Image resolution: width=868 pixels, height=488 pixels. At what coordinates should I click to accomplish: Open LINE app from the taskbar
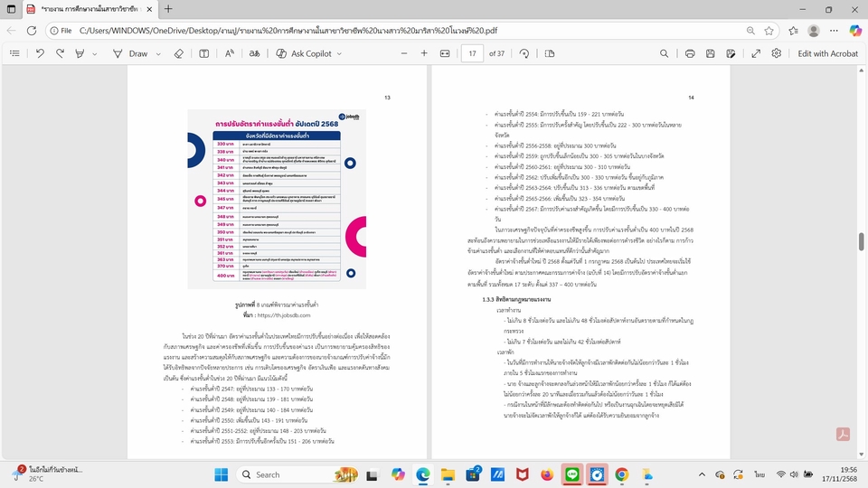pyautogui.click(x=571, y=474)
